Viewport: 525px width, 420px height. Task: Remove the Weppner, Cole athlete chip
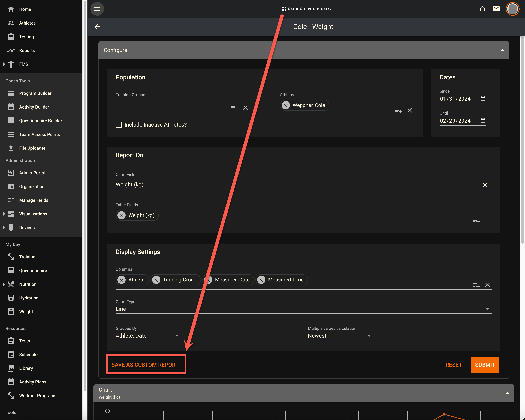tap(286, 105)
